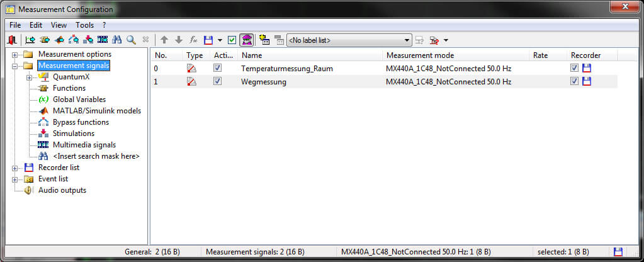Sort by the Rate column header
Screen dimensions: 644x262
(548, 55)
